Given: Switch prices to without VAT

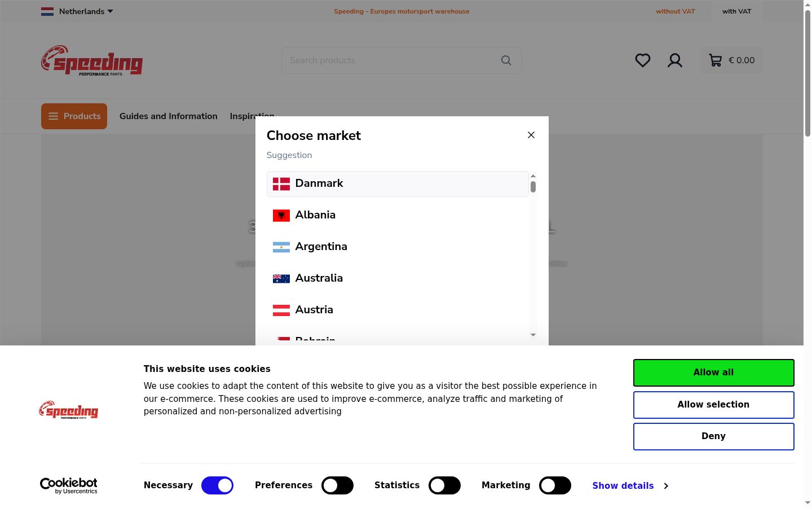Looking at the screenshot, I should (676, 11).
